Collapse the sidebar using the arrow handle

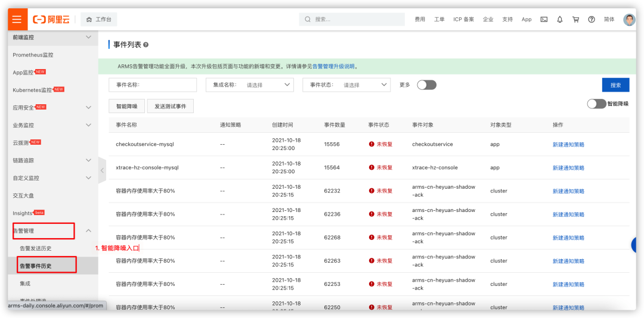click(102, 170)
